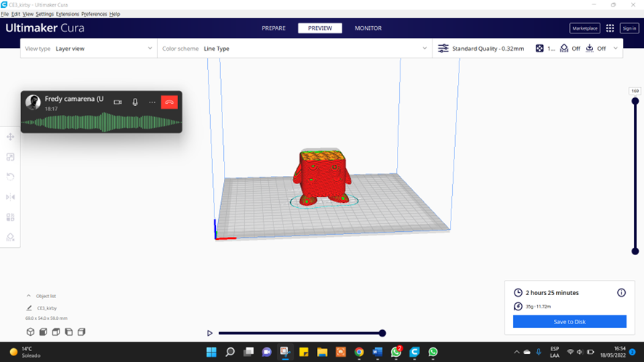Screen dimensions: 644x362
Task: Switch to the MONITOR stage
Action: pyautogui.click(x=368, y=28)
